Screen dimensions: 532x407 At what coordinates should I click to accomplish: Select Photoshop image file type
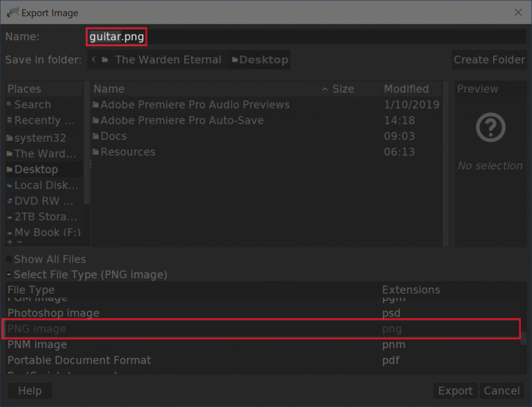click(x=53, y=313)
